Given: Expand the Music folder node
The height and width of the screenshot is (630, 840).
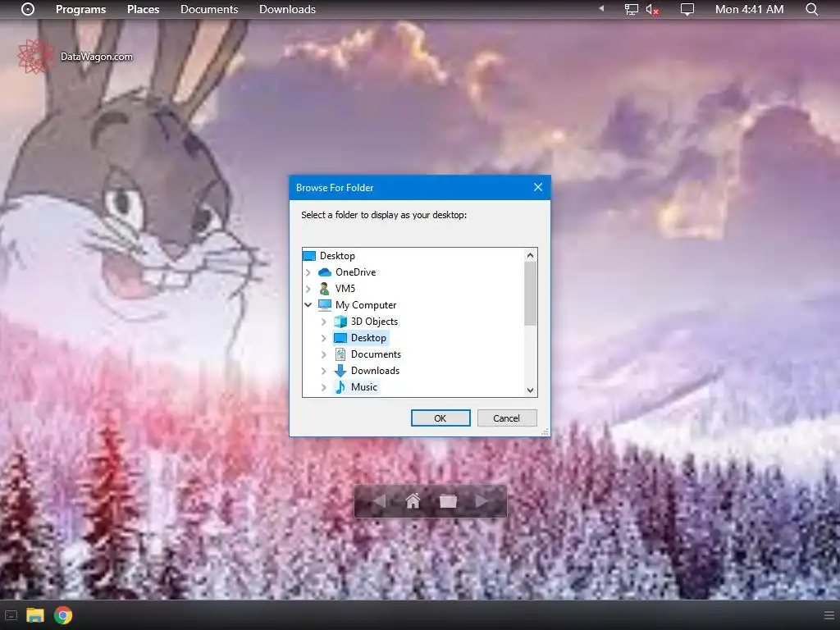Looking at the screenshot, I should click(x=323, y=387).
